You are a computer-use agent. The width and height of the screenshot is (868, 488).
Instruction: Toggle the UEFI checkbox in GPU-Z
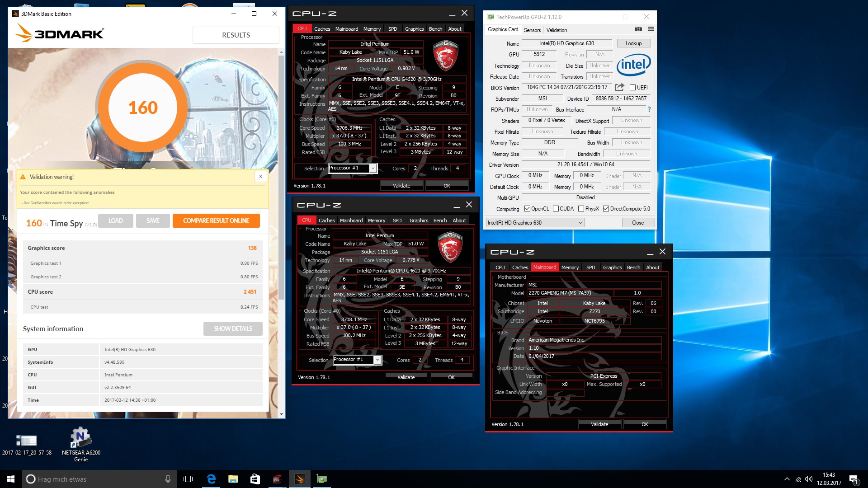632,88
